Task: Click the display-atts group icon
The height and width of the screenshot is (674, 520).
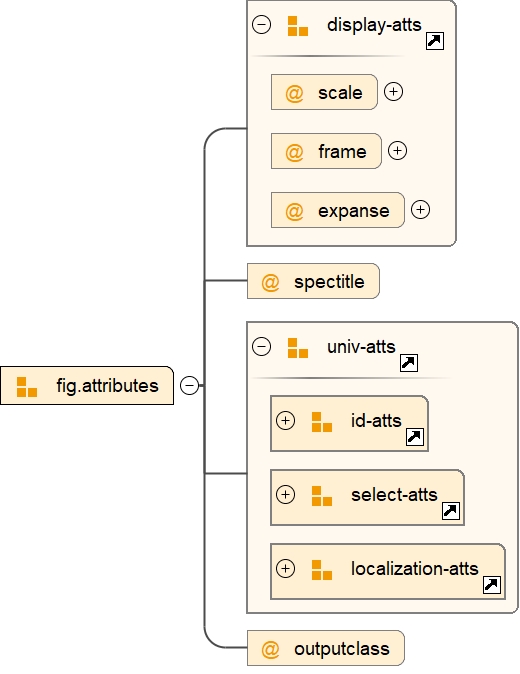Action: 298,26
